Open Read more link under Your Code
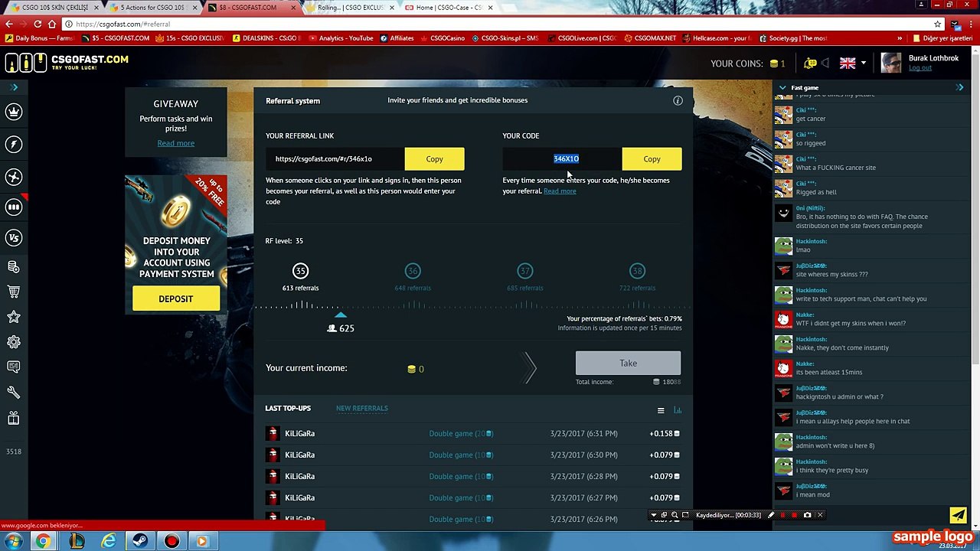Image resolution: width=980 pixels, height=551 pixels. click(x=560, y=191)
